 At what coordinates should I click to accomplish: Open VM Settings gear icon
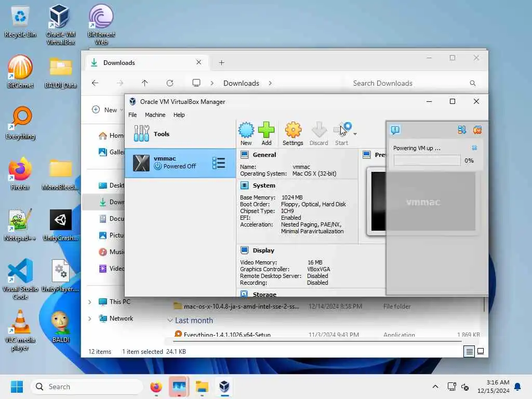293,134
